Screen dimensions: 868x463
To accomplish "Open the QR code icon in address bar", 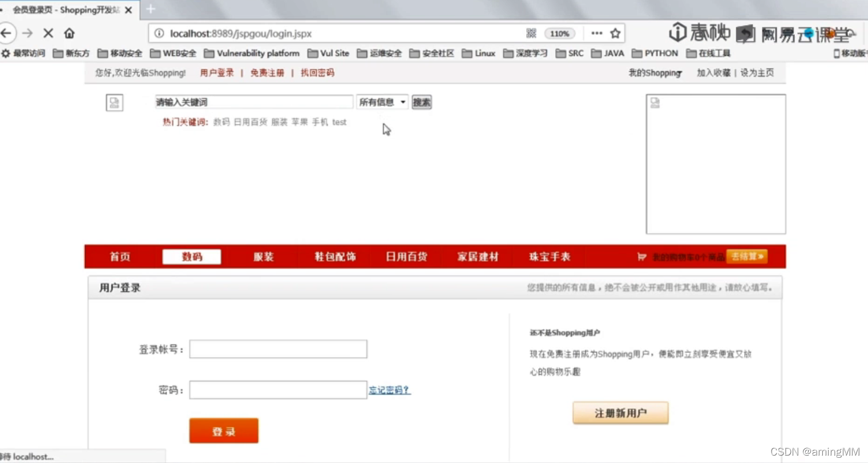I will pos(531,34).
